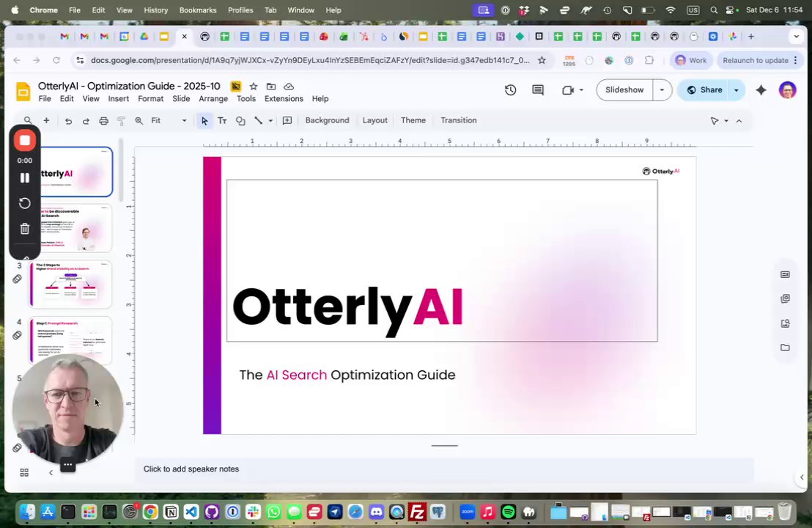The width and height of the screenshot is (812, 528).
Task: Click the redo arrow in toolbar
Action: click(x=86, y=121)
